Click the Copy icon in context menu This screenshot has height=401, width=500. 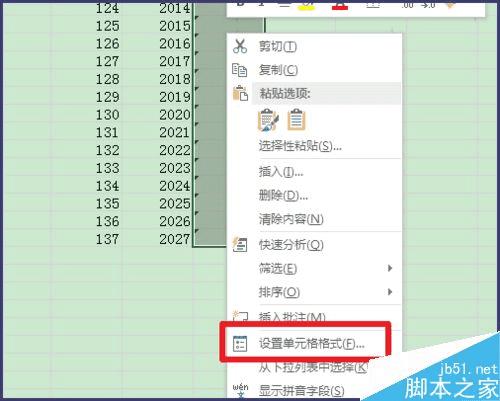tap(239, 70)
